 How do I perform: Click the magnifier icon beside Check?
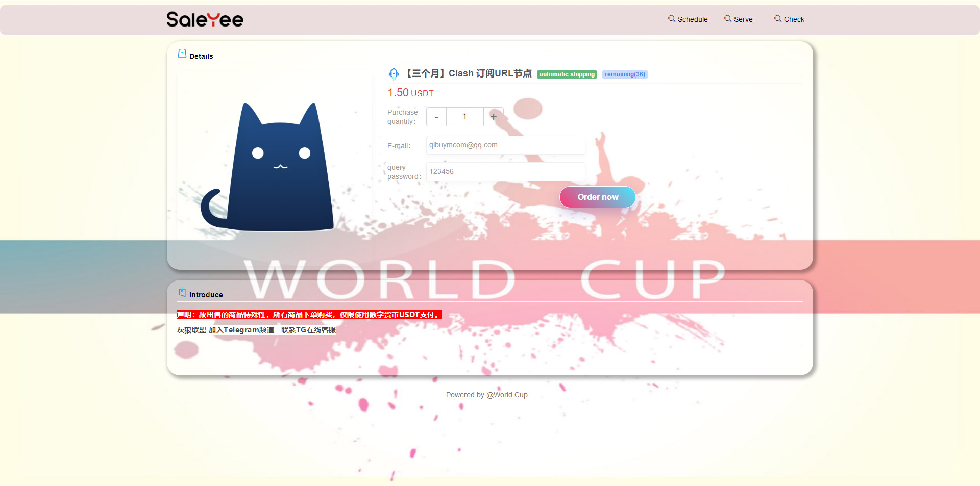pyautogui.click(x=778, y=19)
